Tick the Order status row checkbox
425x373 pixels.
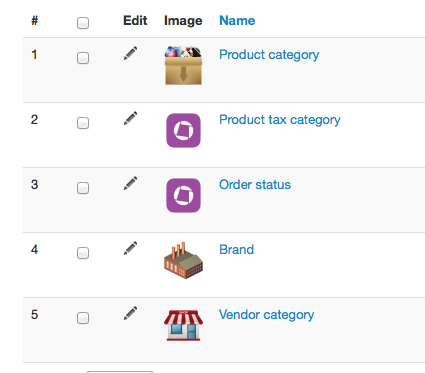tap(83, 188)
